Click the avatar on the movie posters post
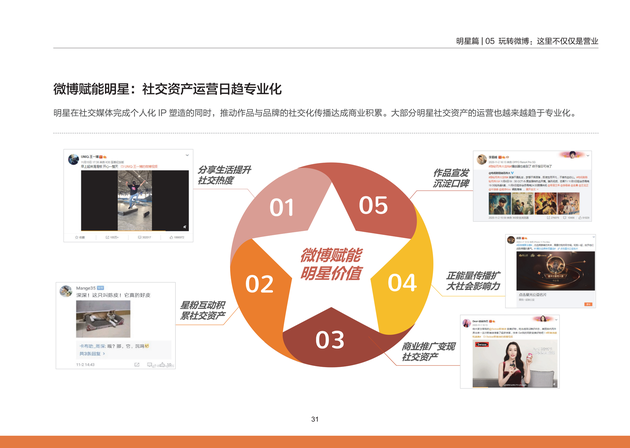Image resolution: width=630 pixels, height=448 pixels. 482,159
